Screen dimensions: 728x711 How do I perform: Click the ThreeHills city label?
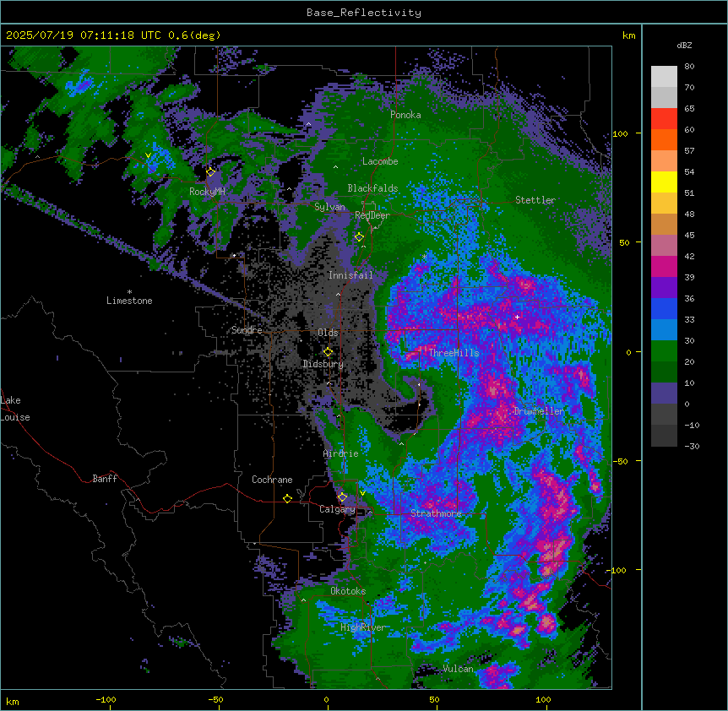click(454, 353)
